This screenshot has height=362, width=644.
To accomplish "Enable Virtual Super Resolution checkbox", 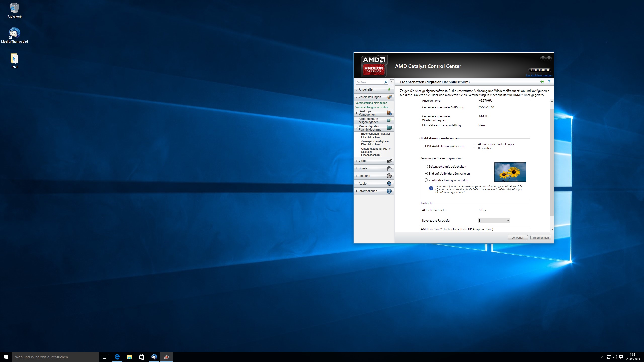I will click(x=475, y=146).
